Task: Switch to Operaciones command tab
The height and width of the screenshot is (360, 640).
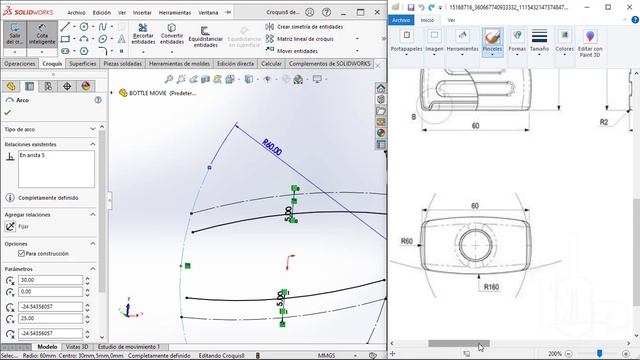Action: click(20, 64)
